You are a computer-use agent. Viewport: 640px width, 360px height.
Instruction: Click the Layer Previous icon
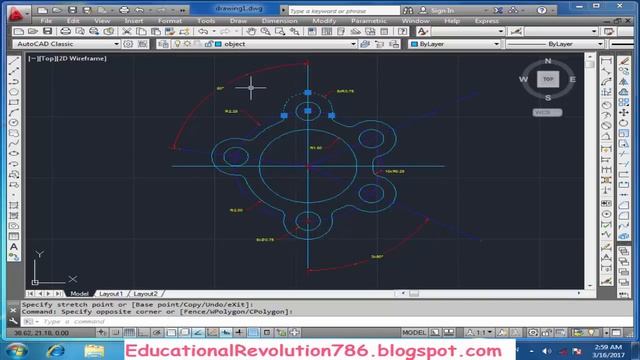[379, 44]
